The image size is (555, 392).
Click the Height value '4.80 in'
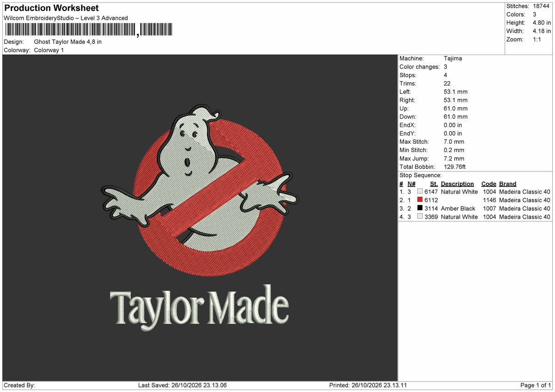[542, 23]
